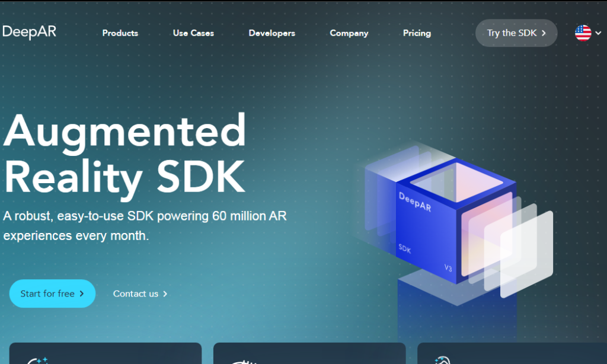Click the US flag language icon
The height and width of the screenshot is (364, 607).
pyautogui.click(x=583, y=34)
